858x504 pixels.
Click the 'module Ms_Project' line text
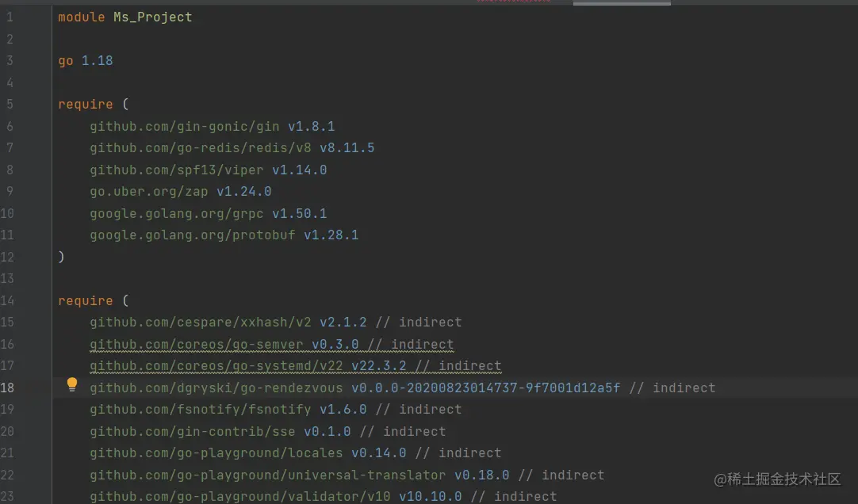tap(125, 17)
